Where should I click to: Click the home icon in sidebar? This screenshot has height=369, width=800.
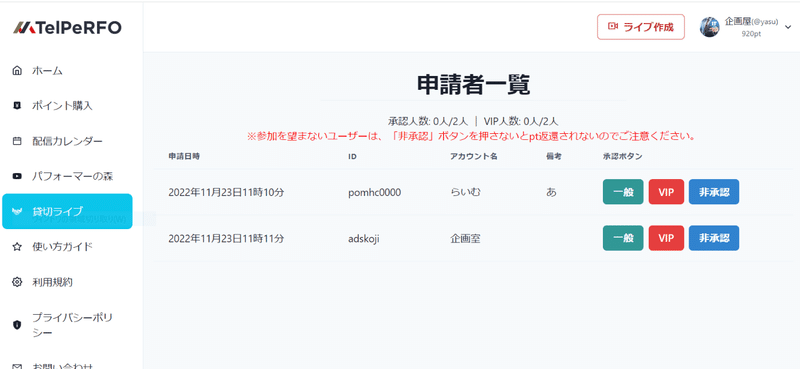pyautogui.click(x=17, y=70)
